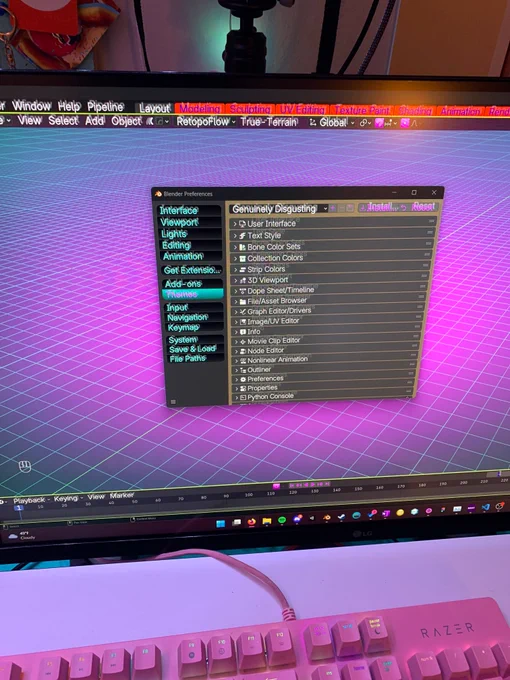Click the Bone Color Sets icon
Screen dimensions: 510x680
click(242, 247)
